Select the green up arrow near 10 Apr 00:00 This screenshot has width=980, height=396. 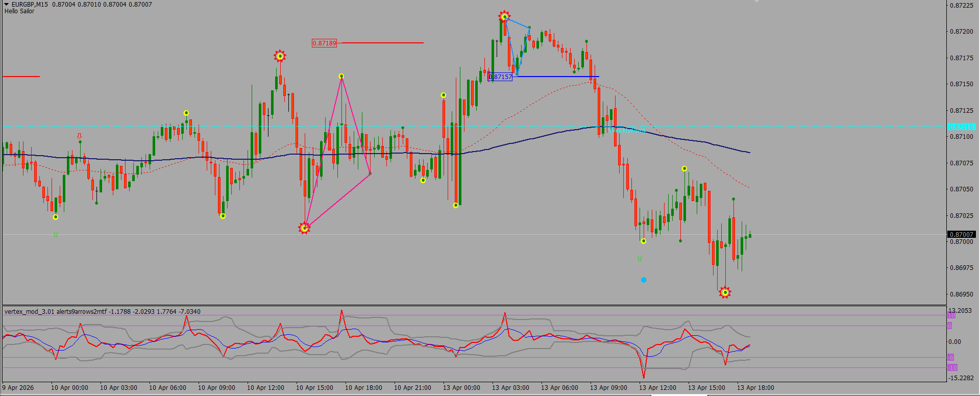click(x=56, y=235)
